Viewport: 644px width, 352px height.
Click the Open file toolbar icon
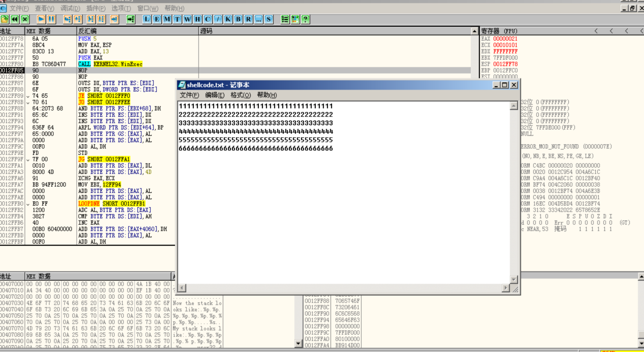pyautogui.click(x=5, y=19)
